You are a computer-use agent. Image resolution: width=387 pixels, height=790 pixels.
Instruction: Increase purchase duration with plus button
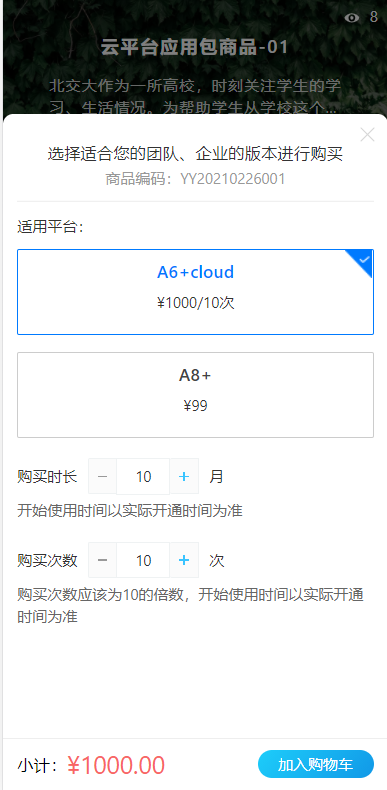click(184, 476)
